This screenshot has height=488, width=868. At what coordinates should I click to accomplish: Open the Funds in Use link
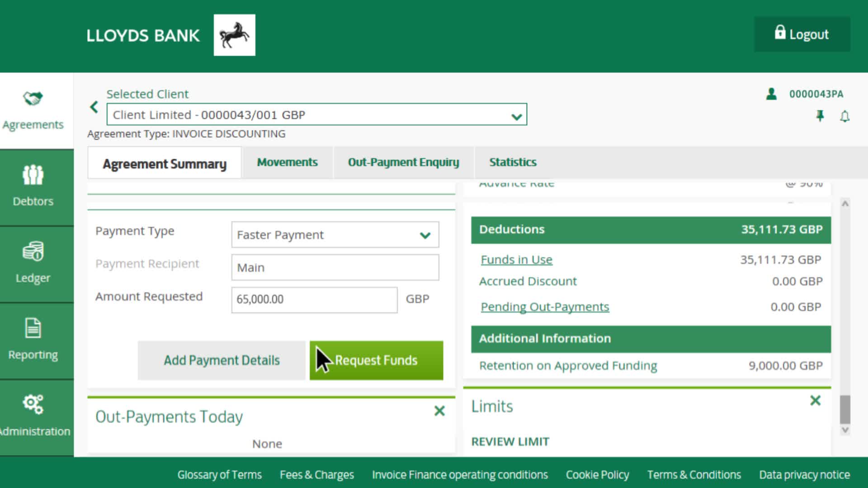pyautogui.click(x=516, y=260)
